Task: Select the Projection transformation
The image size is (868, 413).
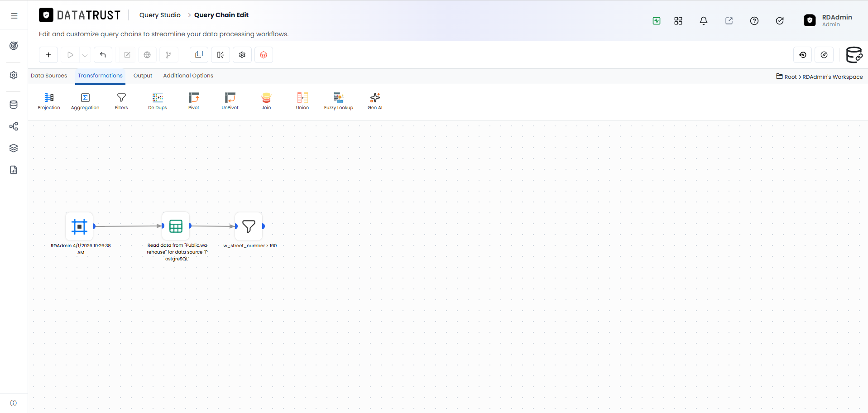Action: pos(49,101)
